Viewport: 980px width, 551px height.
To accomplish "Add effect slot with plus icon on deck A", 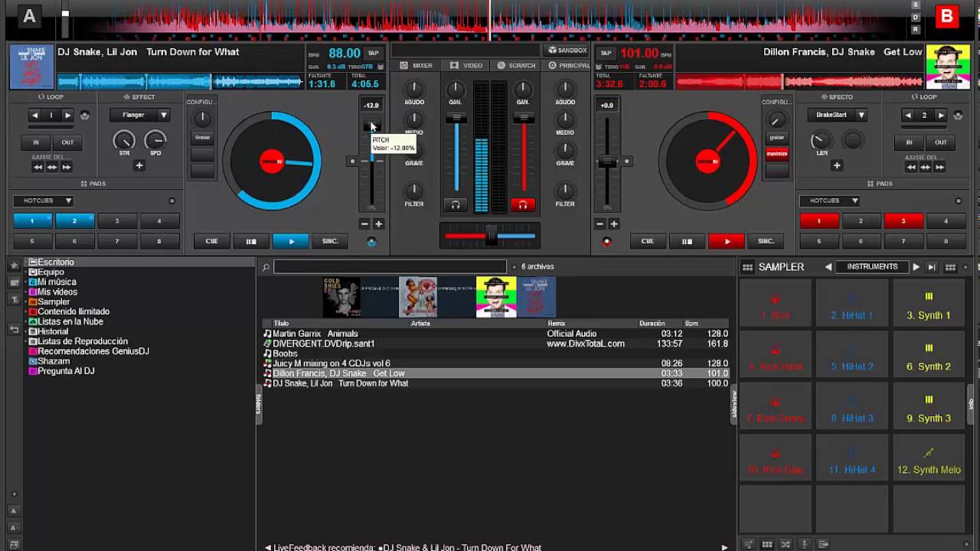I will [139, 165].
